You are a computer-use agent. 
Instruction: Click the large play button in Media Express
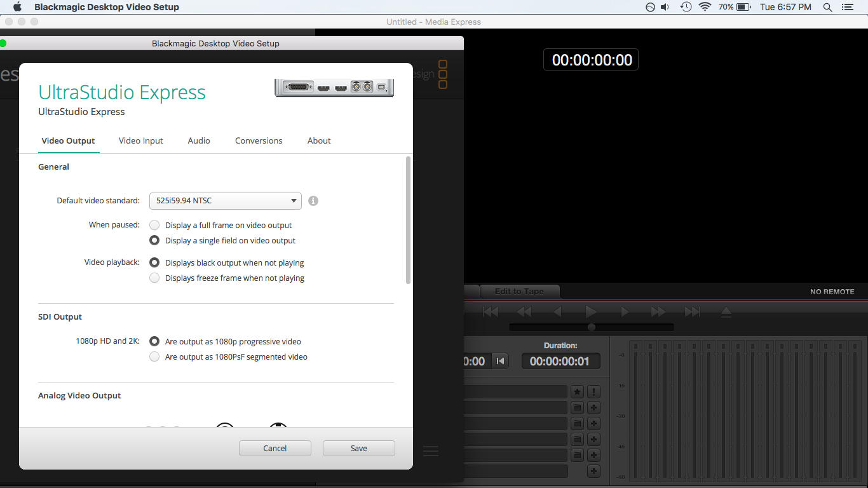591,312
